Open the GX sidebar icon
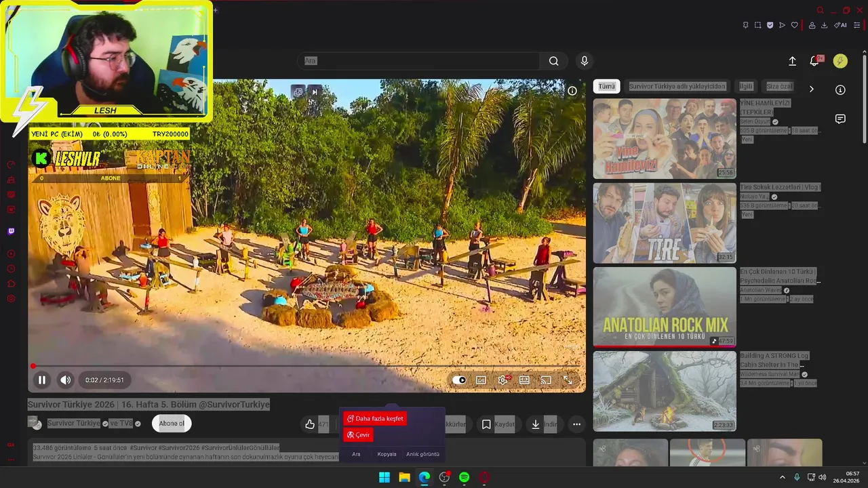Image resolution: width=868 pixels, height=488 pixels. tap(11, 445)
